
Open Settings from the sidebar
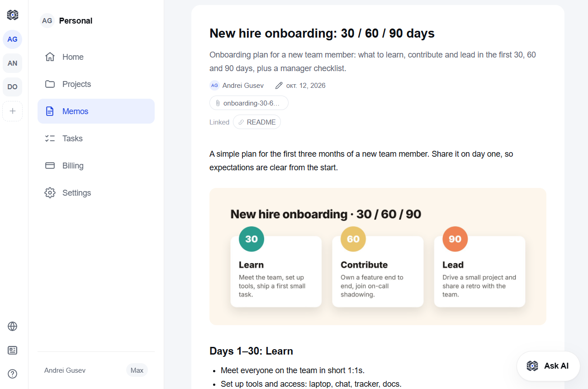pos(96,193)
